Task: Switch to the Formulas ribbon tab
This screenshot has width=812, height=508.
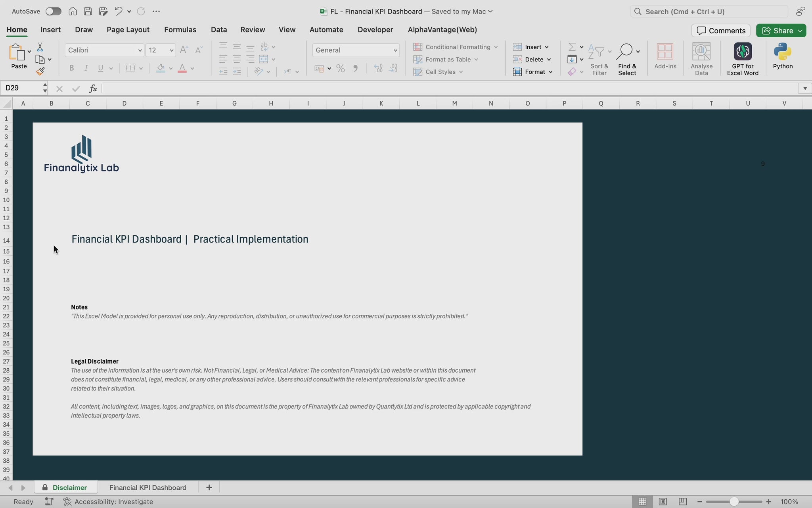Action: (x=180, y=30)
